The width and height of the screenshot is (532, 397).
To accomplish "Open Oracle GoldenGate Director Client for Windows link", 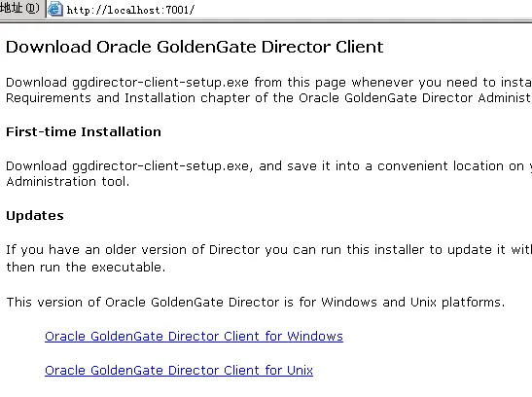I will tap(194, 337).
